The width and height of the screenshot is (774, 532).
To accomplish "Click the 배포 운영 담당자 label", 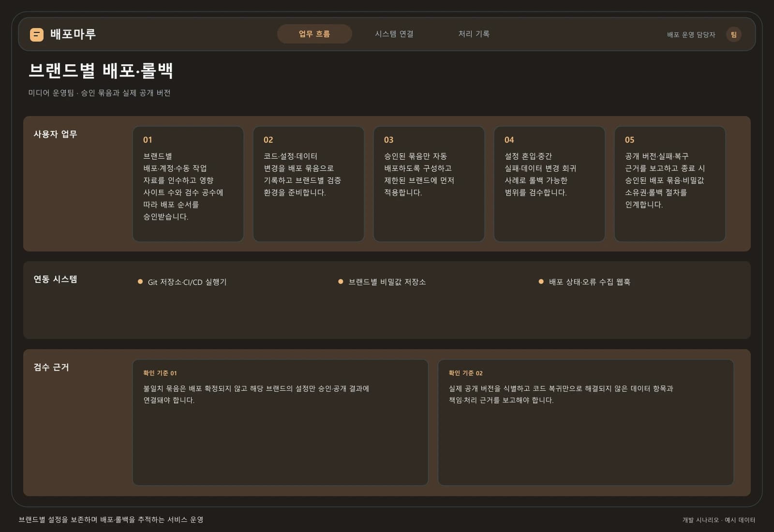I will pos(691,35).
